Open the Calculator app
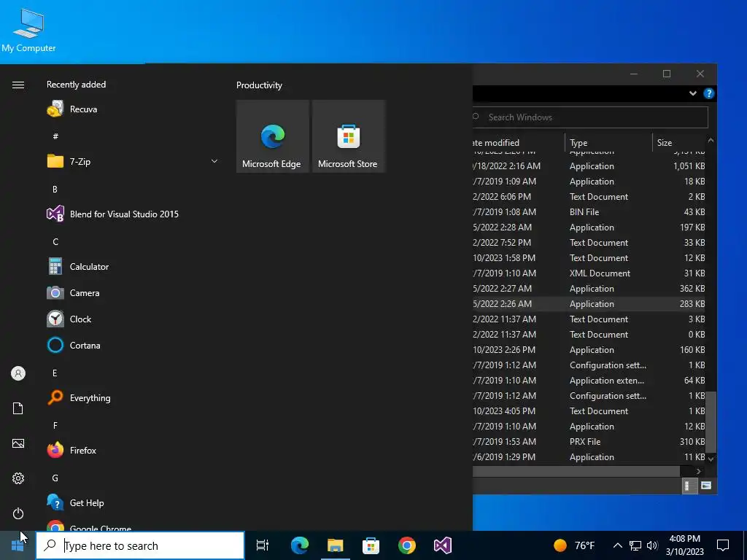The height and width of the screenshot is (560, 747). [x=133, y=267]
